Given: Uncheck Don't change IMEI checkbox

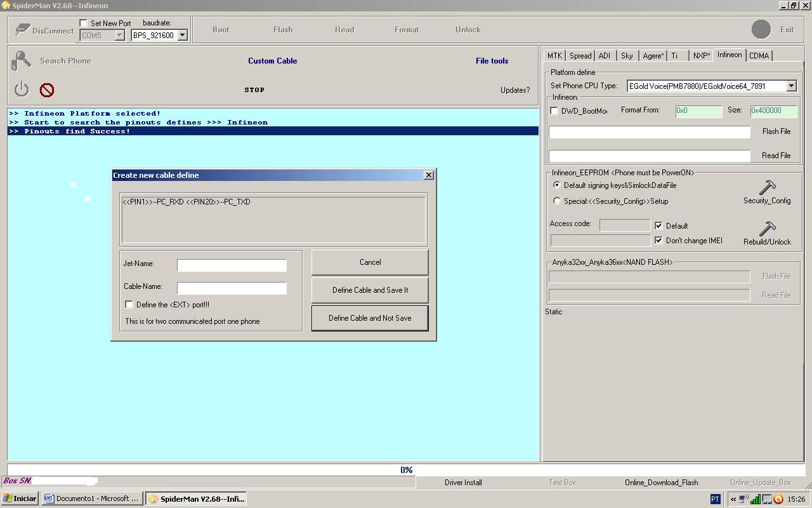Looking at the screenshot, I should tap(658, 240).
